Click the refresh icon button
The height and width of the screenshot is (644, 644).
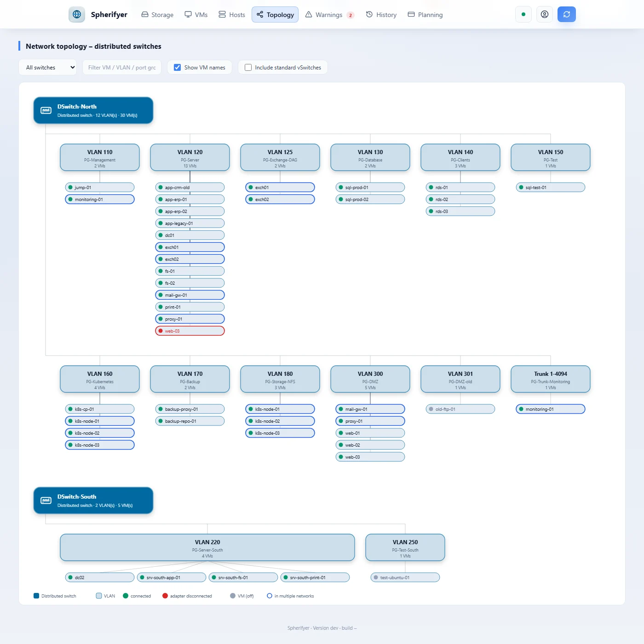[x=567, y=14]
